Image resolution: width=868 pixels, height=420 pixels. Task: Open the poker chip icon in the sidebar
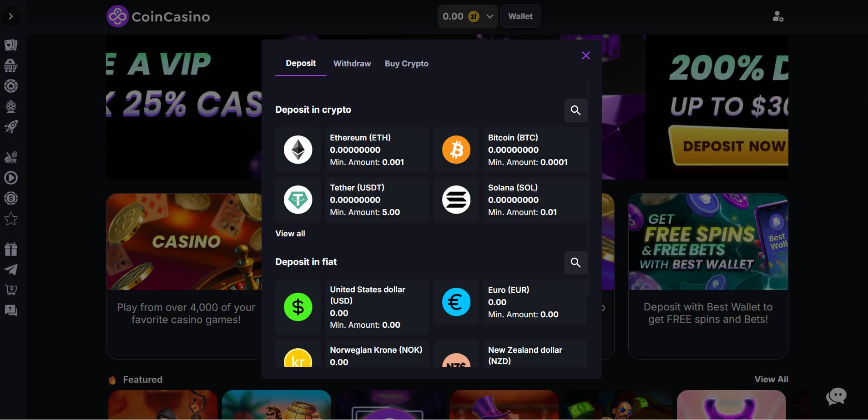click(x=11, y=86)
